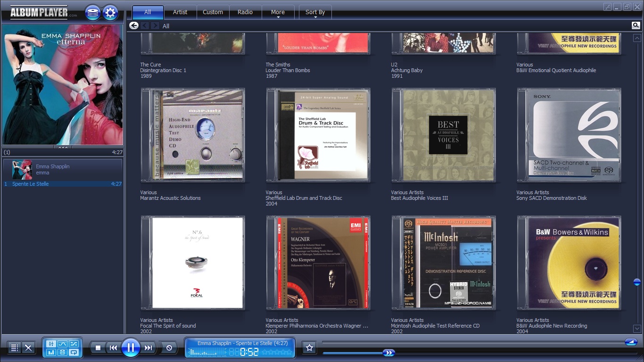Click the album grid scroll down arrow
Viewport: 644px width, 362px height.
pos(637,329)
